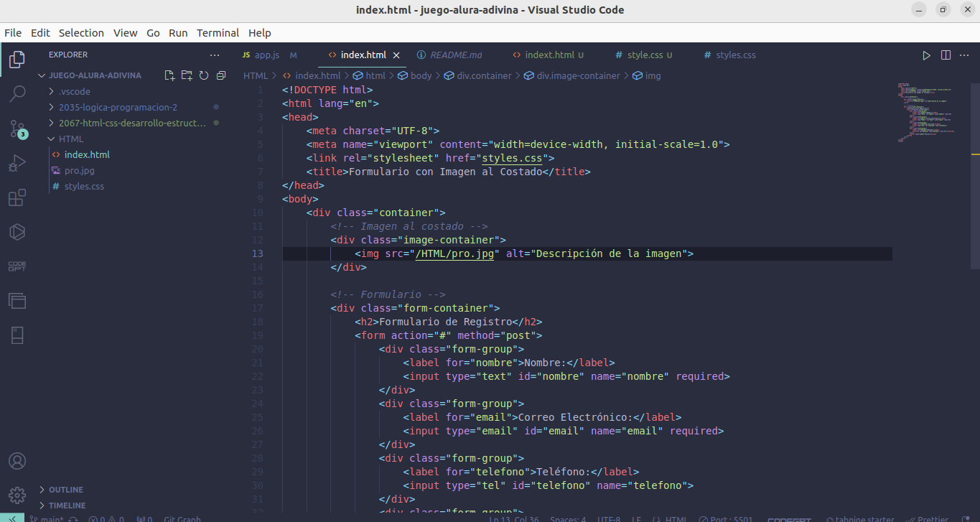Switch to the indext.html tab
Image resolution: width=980 pixels, height=522 pixels.
tap(549, 55)
